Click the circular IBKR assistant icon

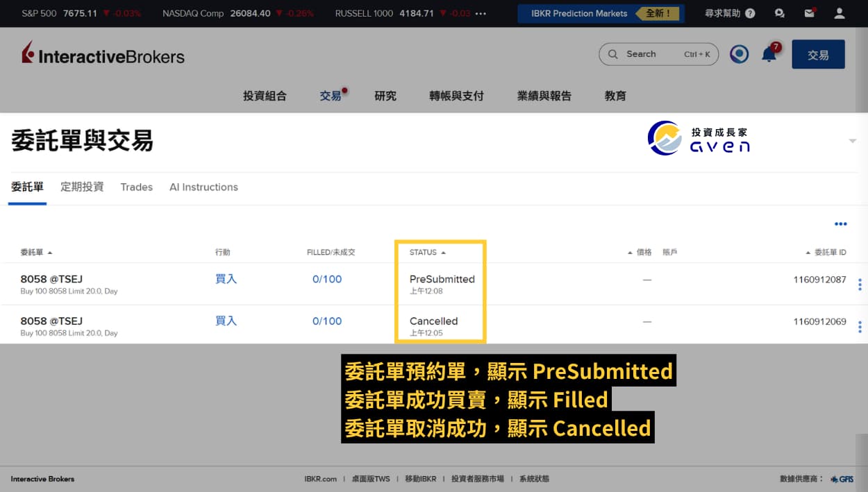pos(739,54)
